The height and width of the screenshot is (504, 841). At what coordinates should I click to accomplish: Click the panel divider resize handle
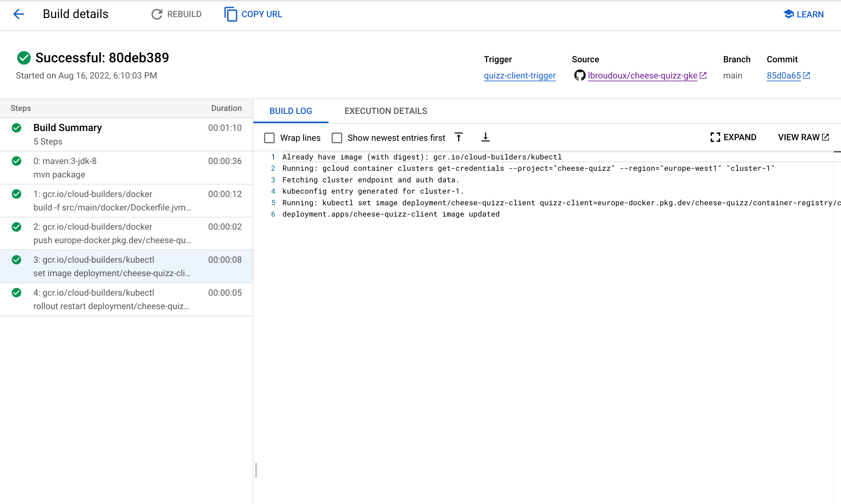pyautogui.click(x=256, y=470)
